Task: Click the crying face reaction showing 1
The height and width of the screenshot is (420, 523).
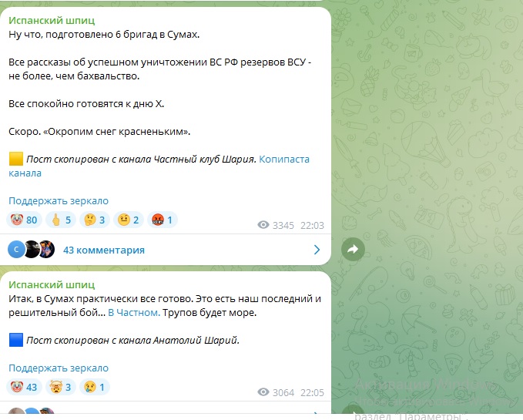Action: pyautogui.click(x=95, y=387)
